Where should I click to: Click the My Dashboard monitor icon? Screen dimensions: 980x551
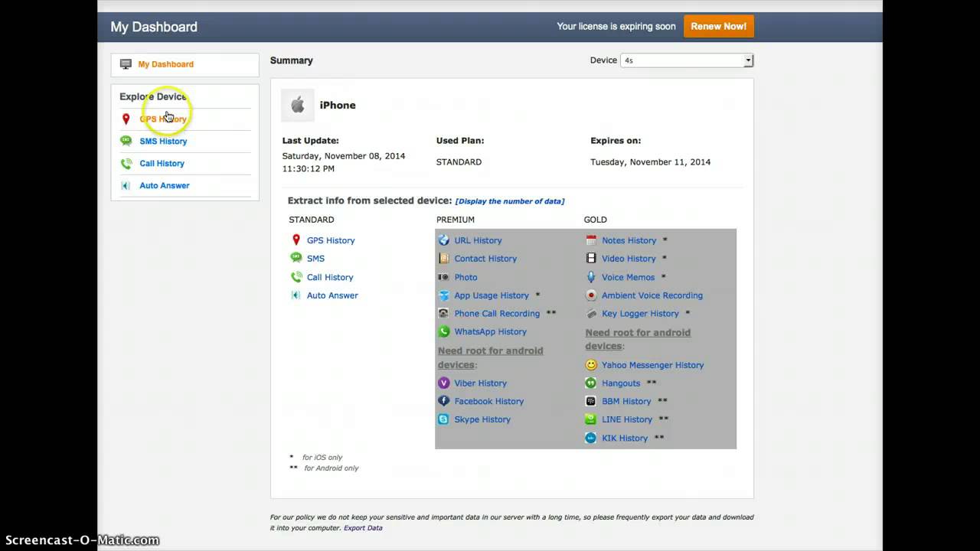126,64
